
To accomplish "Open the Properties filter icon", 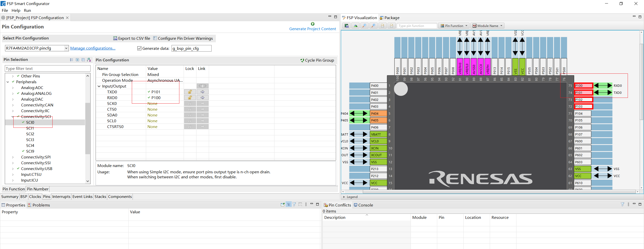I will [x=294, y=204].
